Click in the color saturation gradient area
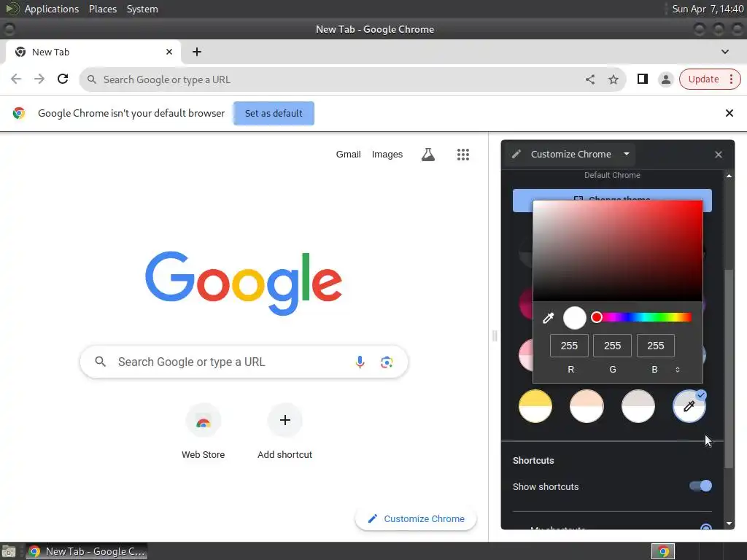747x560 pixels. [x=617, y=251]
